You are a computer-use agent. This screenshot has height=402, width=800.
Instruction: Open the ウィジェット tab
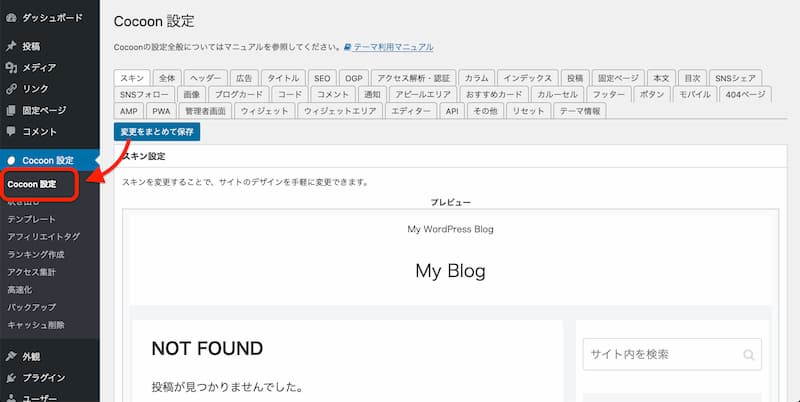click(x=264, y=111)
